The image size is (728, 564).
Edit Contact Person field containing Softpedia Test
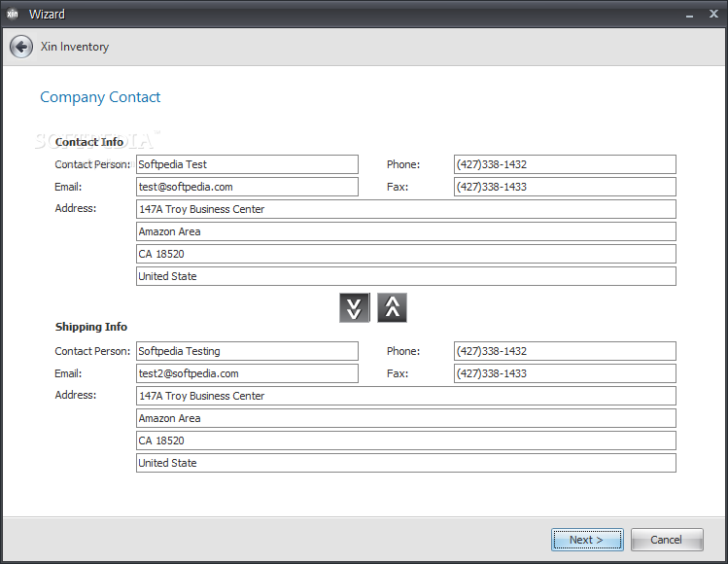[247, 164]
